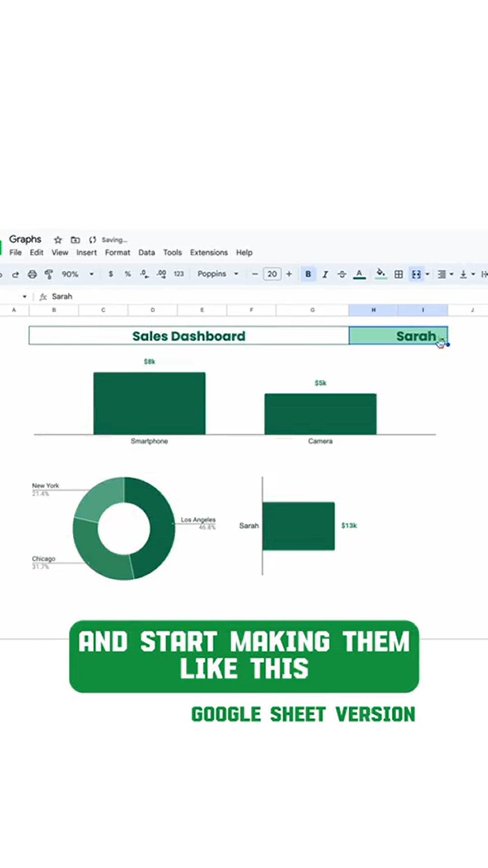This screenshot has width=488, height=868.
Task: Decrease decimal places icon
Action: pos(144,274)
